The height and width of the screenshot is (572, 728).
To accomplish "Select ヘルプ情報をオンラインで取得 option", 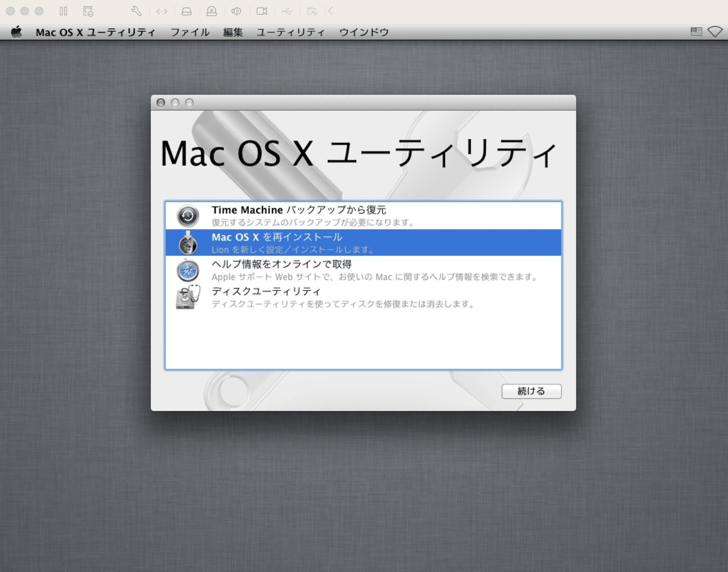I will [x=363, y=270].
